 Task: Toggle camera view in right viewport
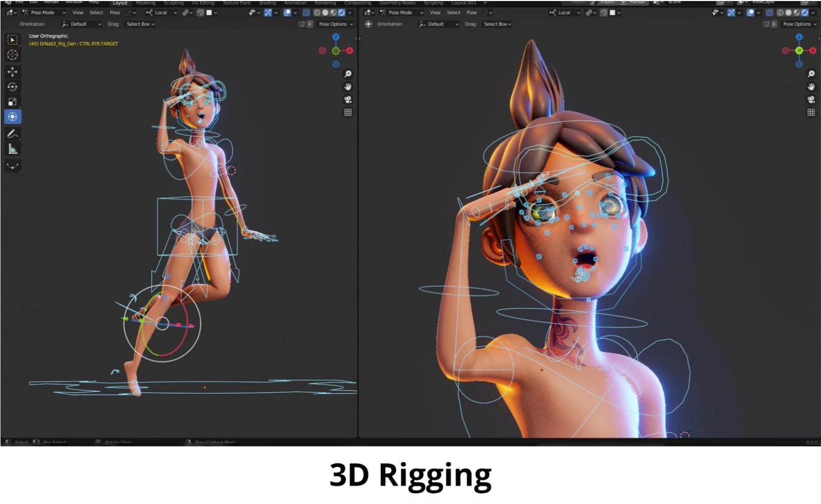coord(811,99)
